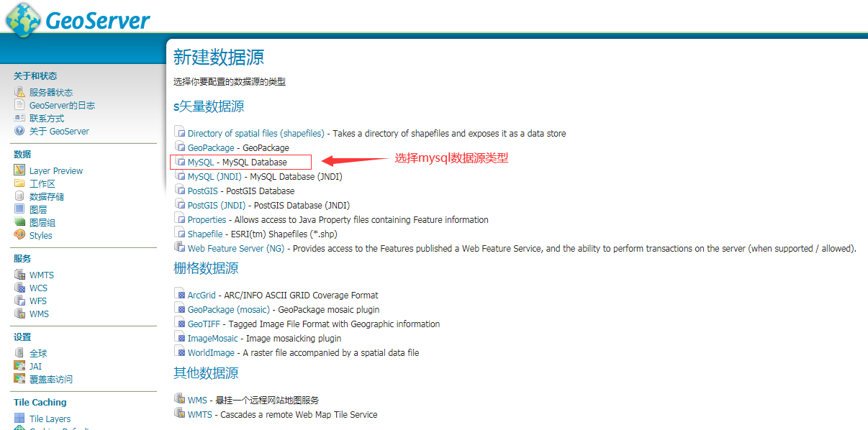
Task: Click the WCS service icon
Action: click(19, 288)
